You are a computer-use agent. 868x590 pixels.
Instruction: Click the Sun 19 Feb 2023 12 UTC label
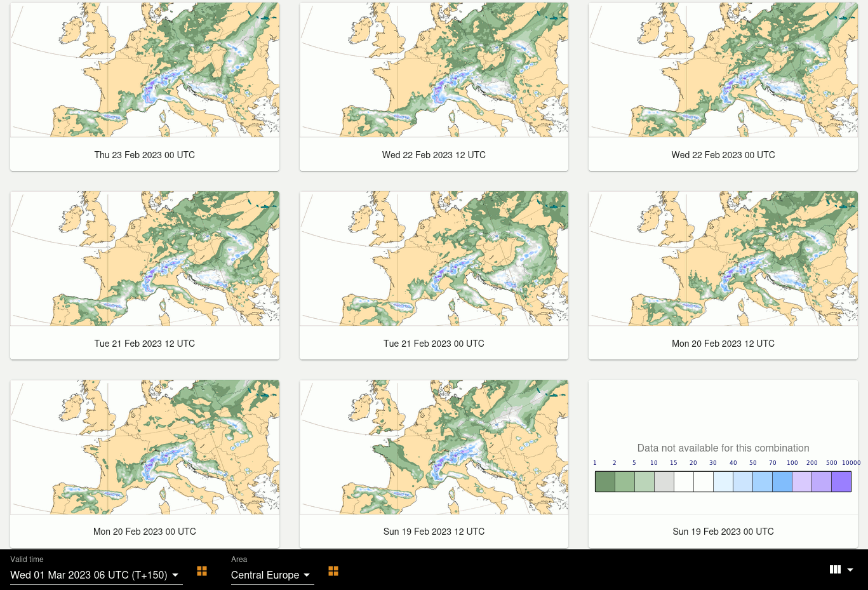pos(434,532)
